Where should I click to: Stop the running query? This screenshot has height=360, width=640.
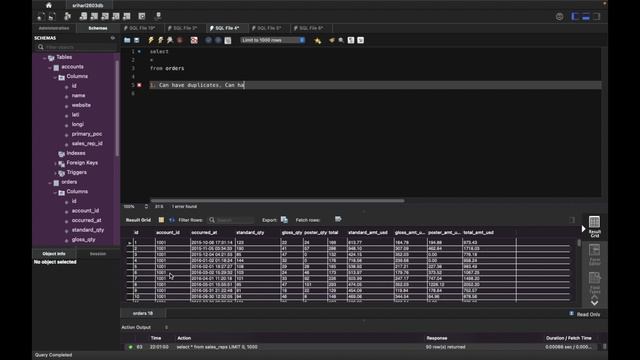(x=180, y=40)
